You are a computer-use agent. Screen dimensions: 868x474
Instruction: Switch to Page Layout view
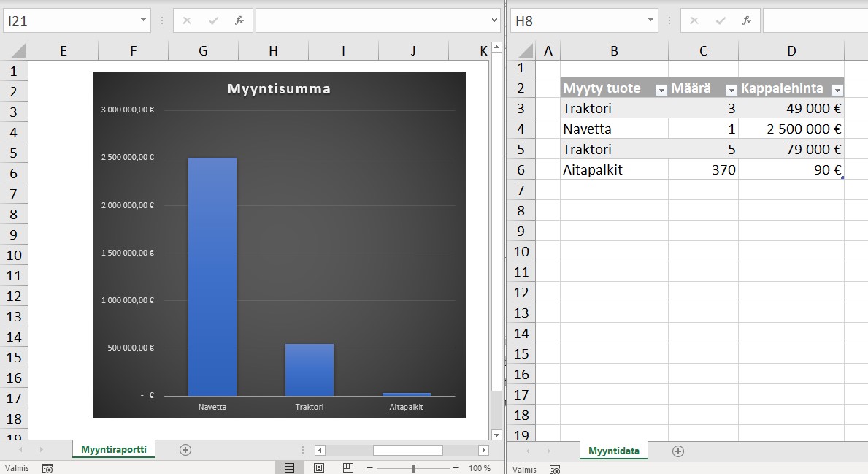click(319, 468)
